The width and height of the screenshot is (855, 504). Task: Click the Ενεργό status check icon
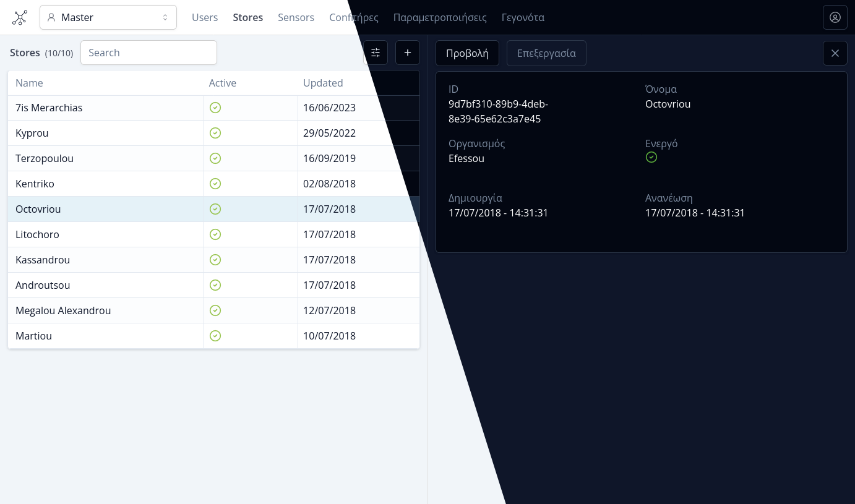click(x=651, y=158)
